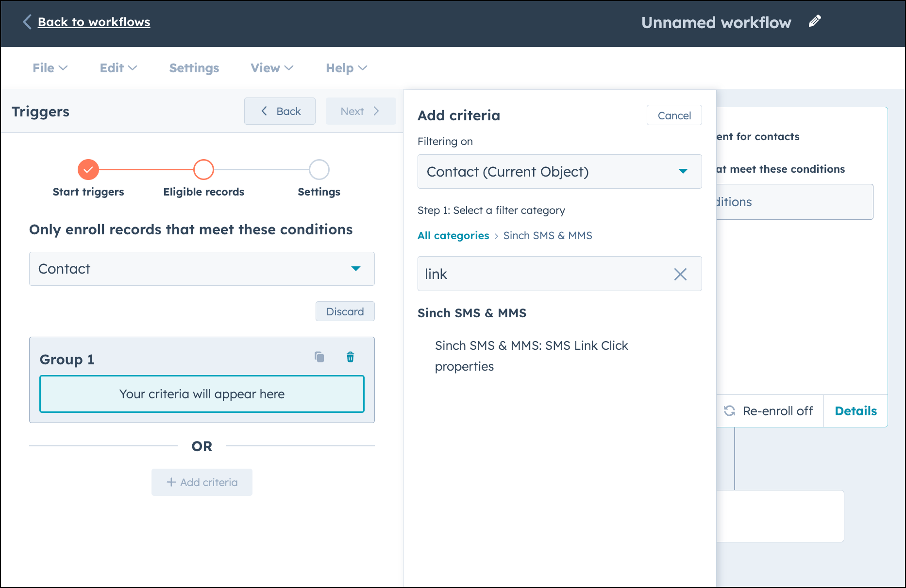Viewport: 906px width, 588px height.
Task: Click the Discard button
Action: [345, 311]
